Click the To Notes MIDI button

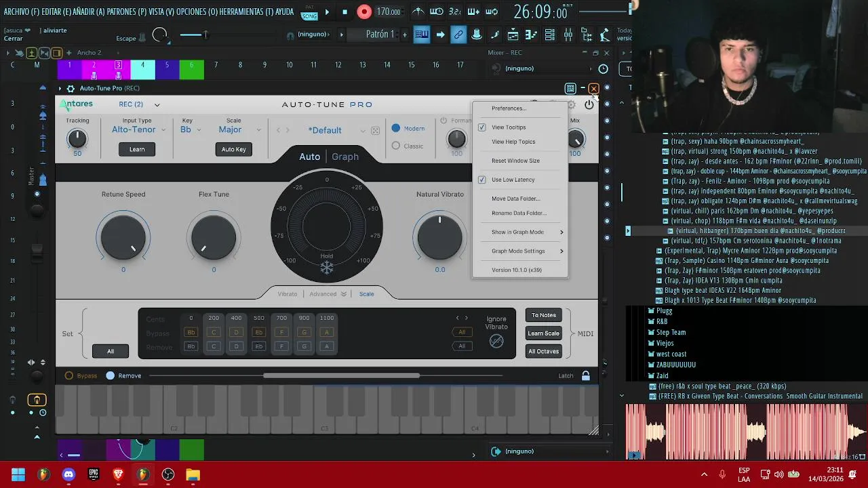544,315
